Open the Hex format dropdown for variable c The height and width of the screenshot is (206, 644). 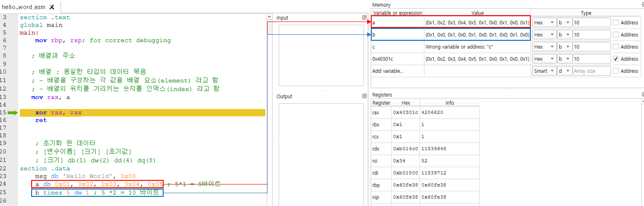(545, 47)
